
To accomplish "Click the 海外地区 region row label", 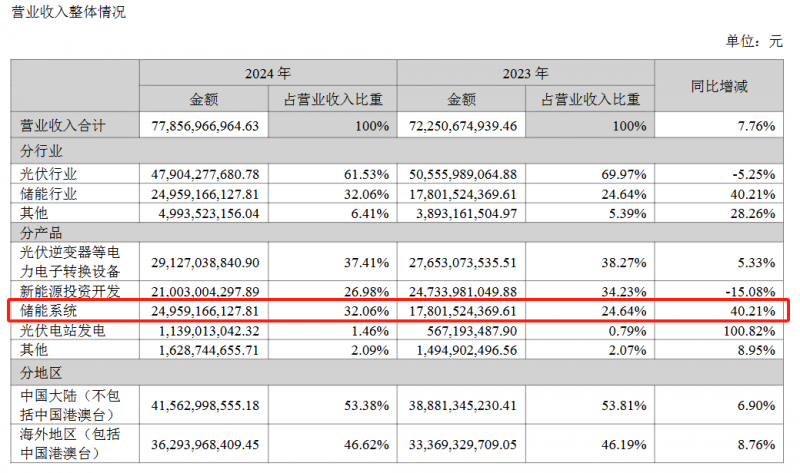I will [69, 438].
